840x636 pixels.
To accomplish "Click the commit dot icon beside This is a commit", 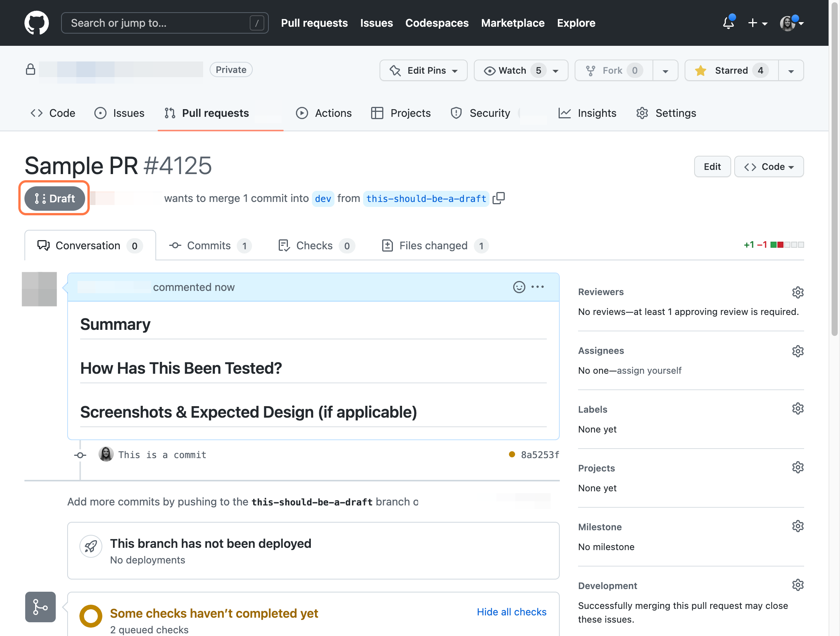I will pos(80,455).
